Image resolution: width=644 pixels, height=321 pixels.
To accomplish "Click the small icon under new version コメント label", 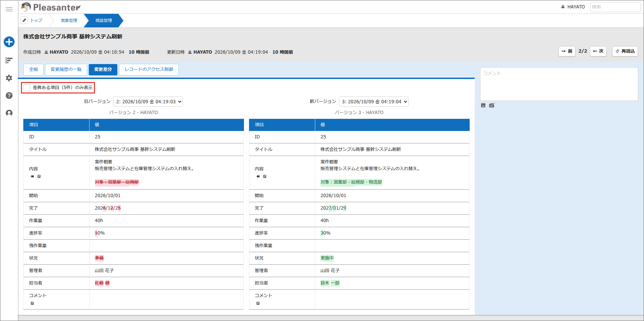I will click(x=258, y=303).
